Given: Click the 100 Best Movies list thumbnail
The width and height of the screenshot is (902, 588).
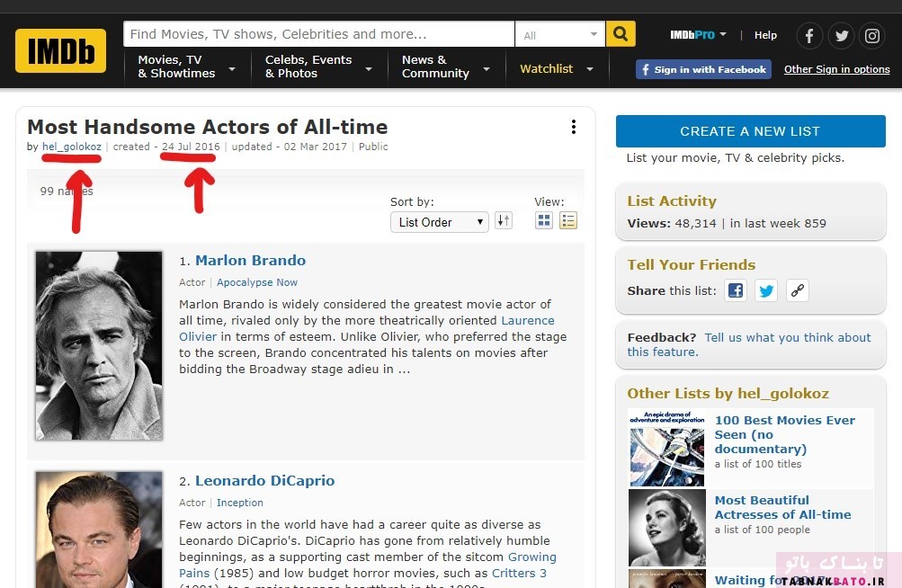Looking at the screenshot, I should [666, 448].
